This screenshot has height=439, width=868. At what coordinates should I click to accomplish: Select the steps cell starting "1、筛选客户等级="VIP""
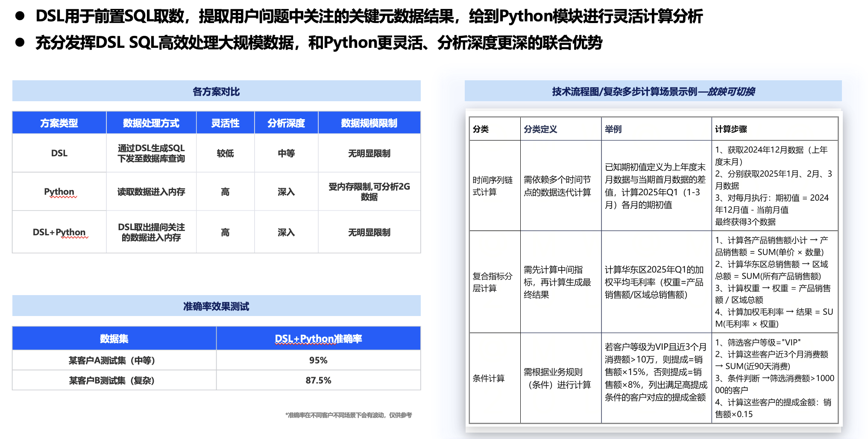775,378
